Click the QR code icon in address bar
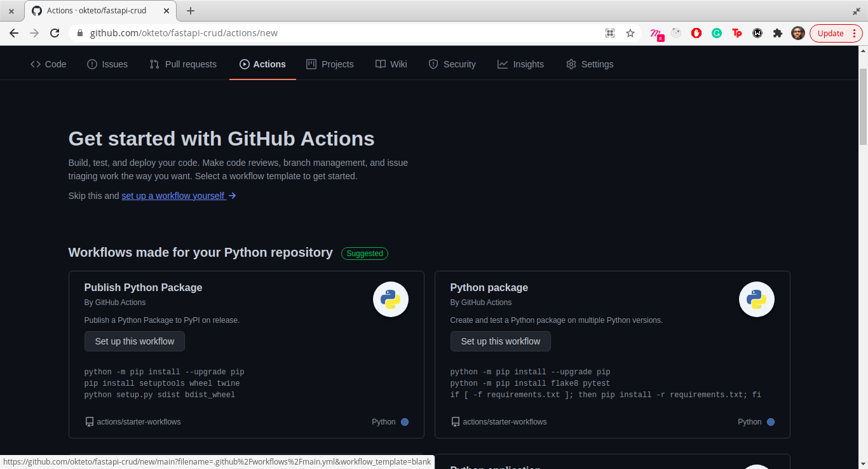 [610, 33]
